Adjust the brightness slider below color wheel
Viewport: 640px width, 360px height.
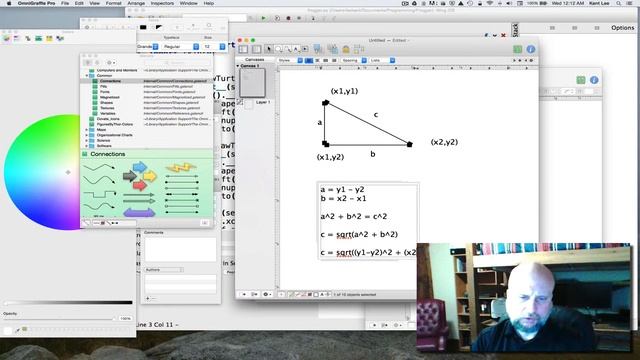[x=69, y=302]
